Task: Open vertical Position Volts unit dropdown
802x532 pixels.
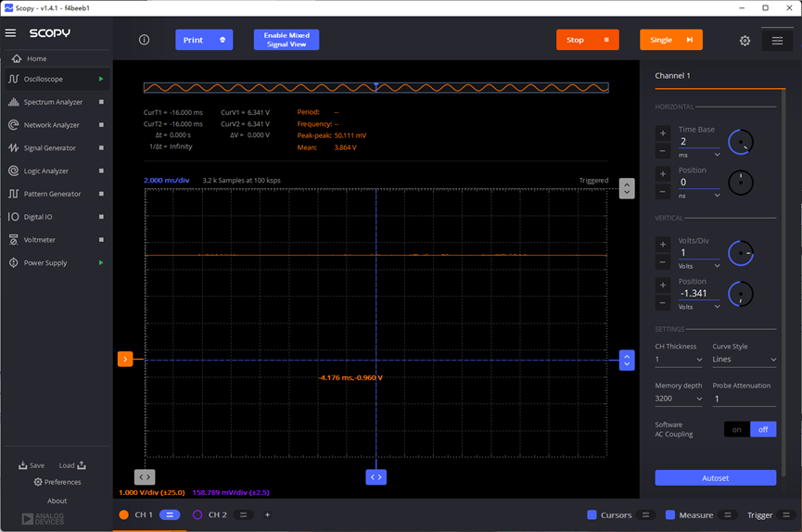Action: point(699,307)
